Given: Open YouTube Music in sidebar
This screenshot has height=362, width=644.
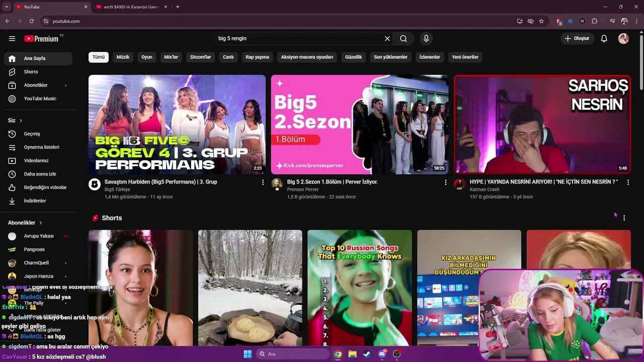Looking at the screenshot, I should (x=38, y=99).
